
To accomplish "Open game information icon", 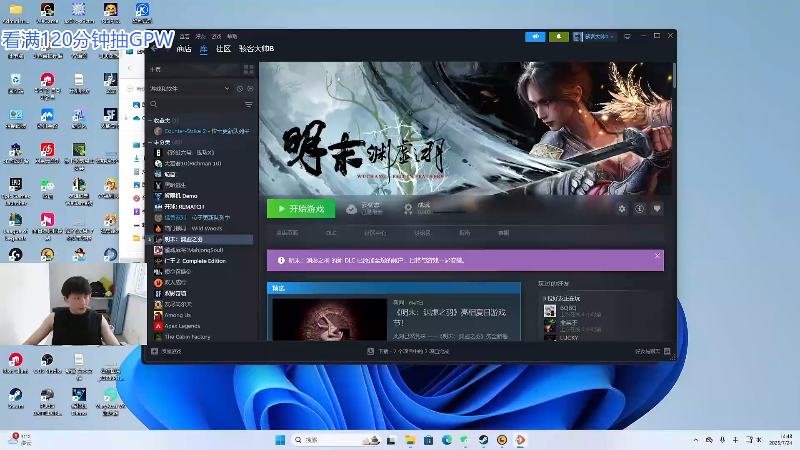I will coord(639,209).
